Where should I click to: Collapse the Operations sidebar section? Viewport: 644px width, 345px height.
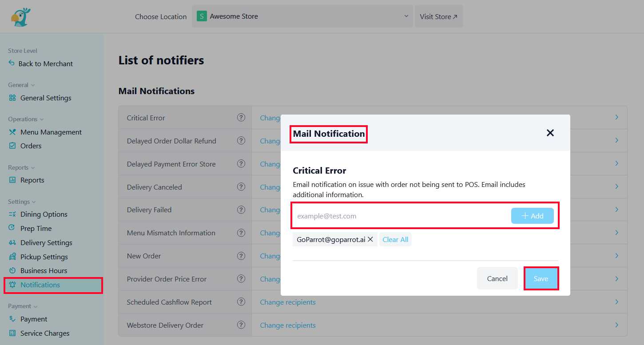coord(26,119)
